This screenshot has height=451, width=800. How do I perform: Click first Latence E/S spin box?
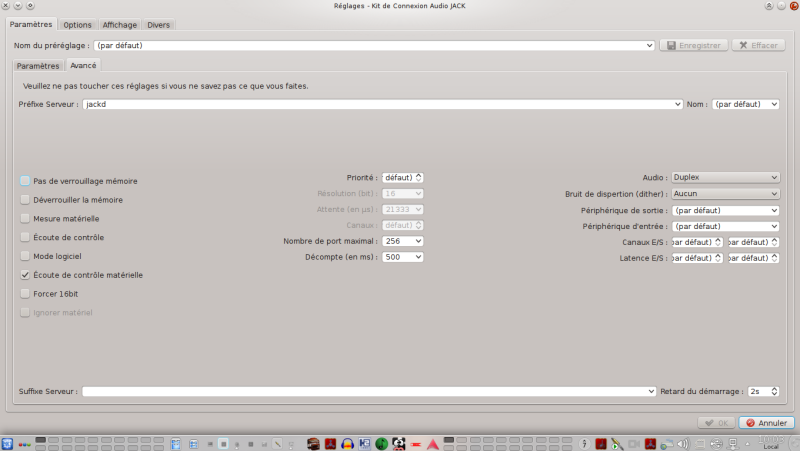[697, 258]
